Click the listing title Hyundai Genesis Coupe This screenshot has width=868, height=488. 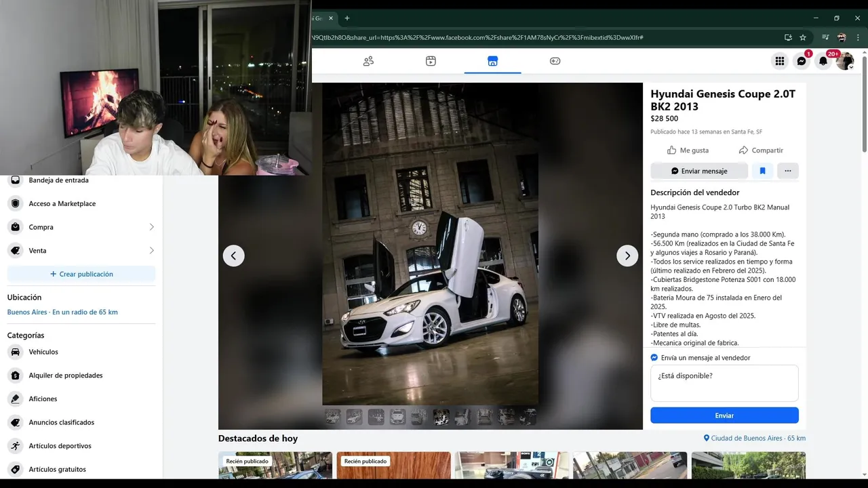(723, 100)
